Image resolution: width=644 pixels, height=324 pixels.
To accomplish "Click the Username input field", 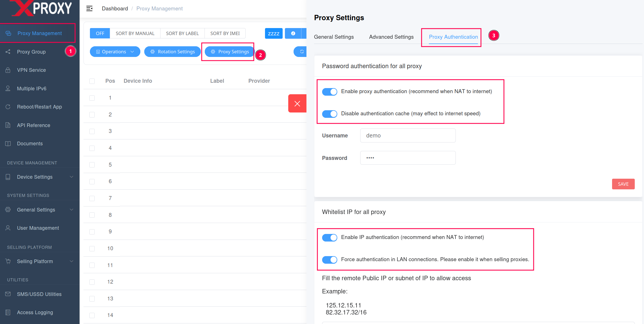I will coord(408,135).
